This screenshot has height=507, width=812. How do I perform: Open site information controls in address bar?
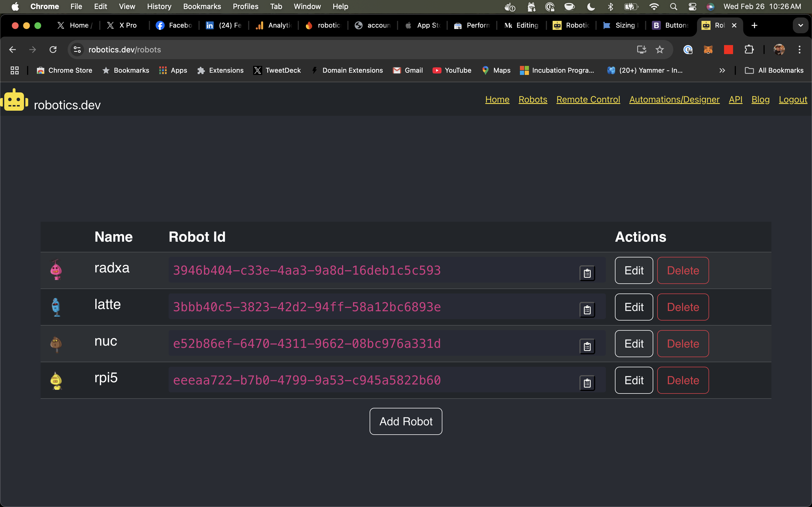pos(77,49)
